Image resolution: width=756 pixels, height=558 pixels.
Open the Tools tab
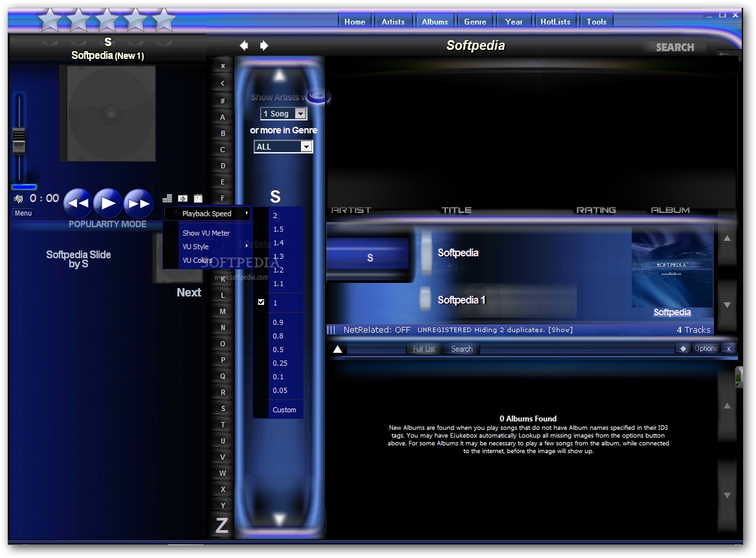coord(596,22)
